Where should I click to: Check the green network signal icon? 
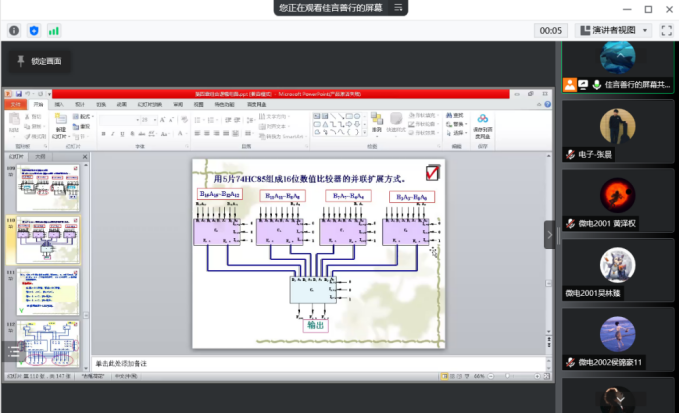[x=53, y=31]
